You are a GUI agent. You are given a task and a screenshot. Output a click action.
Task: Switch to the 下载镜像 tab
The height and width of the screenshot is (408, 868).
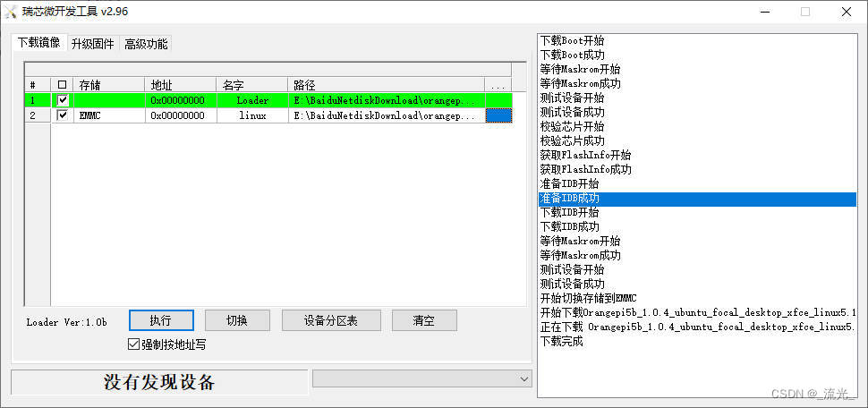pos(38,43)
